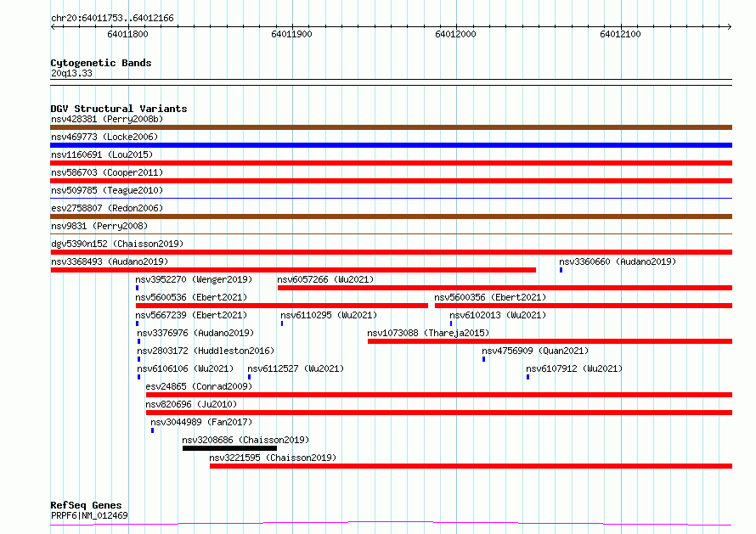The image size is (756, 534).
Task: Open the nsv3044989 (Fan2017) label
Action: click(x=201, y=422)
